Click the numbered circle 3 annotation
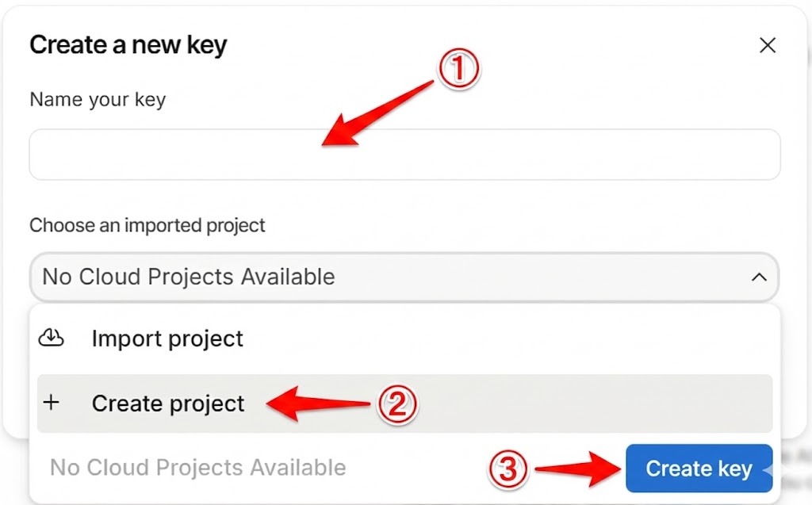This screenshot has height=505, width=812. (x=507, y=469)
